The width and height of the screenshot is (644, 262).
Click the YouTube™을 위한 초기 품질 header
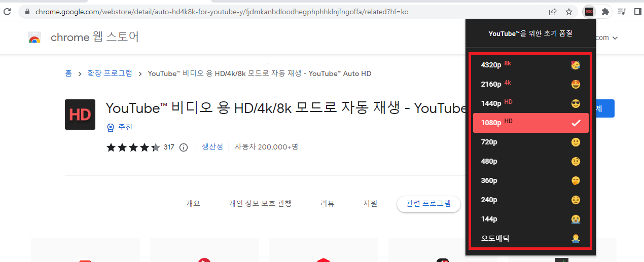(530, 33)
